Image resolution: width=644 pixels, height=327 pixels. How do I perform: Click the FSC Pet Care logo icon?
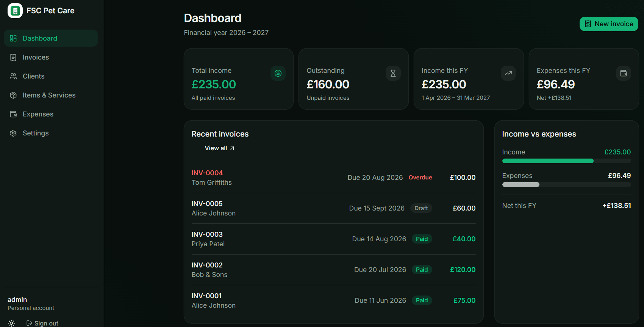[x=15, y=11]
